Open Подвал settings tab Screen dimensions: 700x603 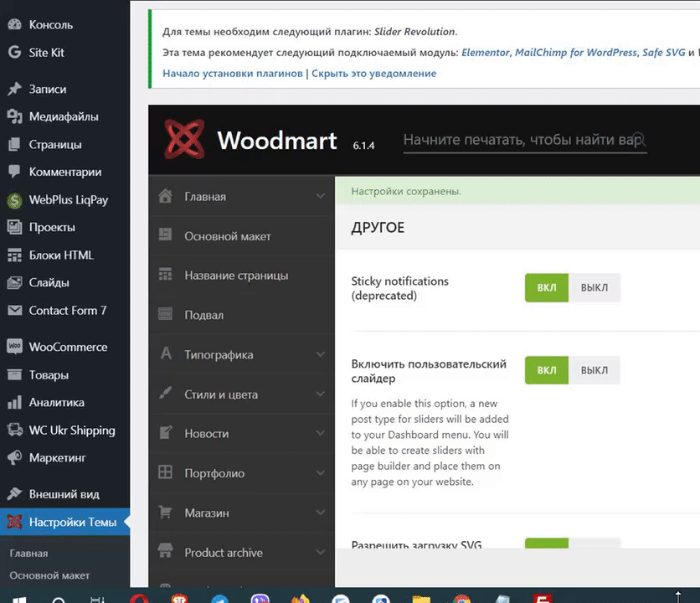coord(241,315)
